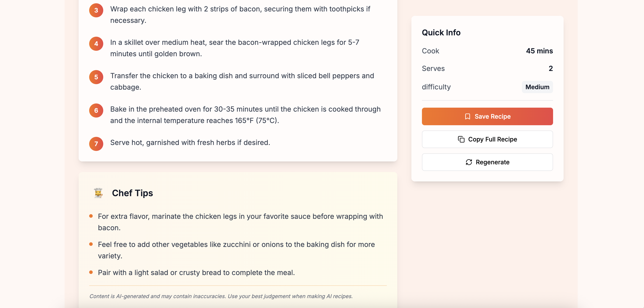This screenshot has width=644, height=308.
Task: Select step number 6 circle badge
Action: click(x=96, y=111)
